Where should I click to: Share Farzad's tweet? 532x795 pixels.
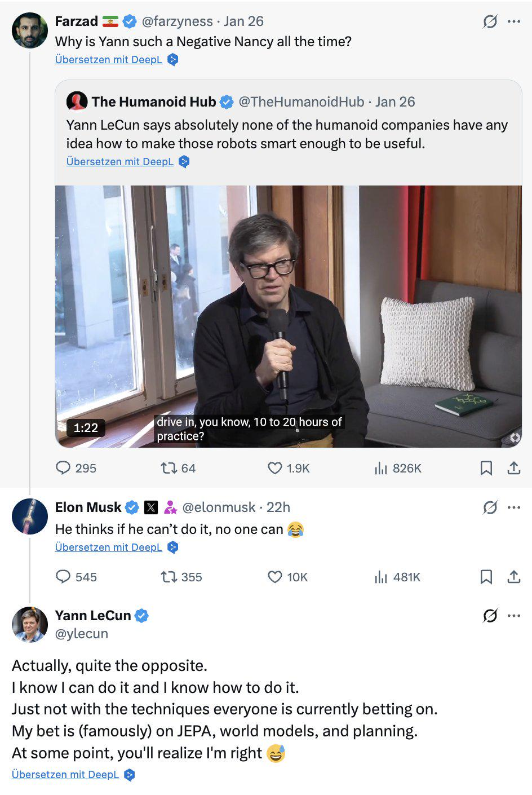pos(514,468)
